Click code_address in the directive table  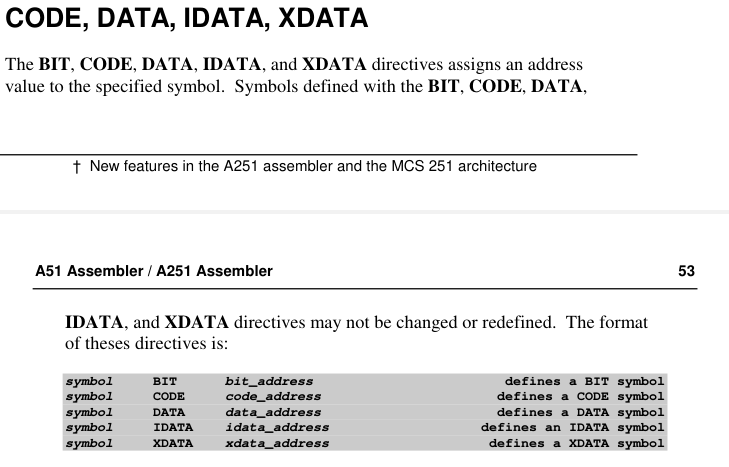(273, 397)
